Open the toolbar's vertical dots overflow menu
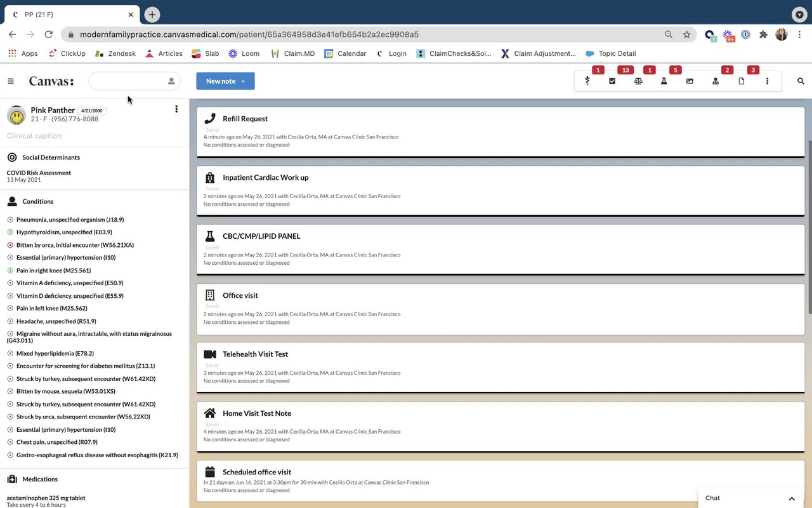Viewport: 812px width, 508px height. coord(767,81)
